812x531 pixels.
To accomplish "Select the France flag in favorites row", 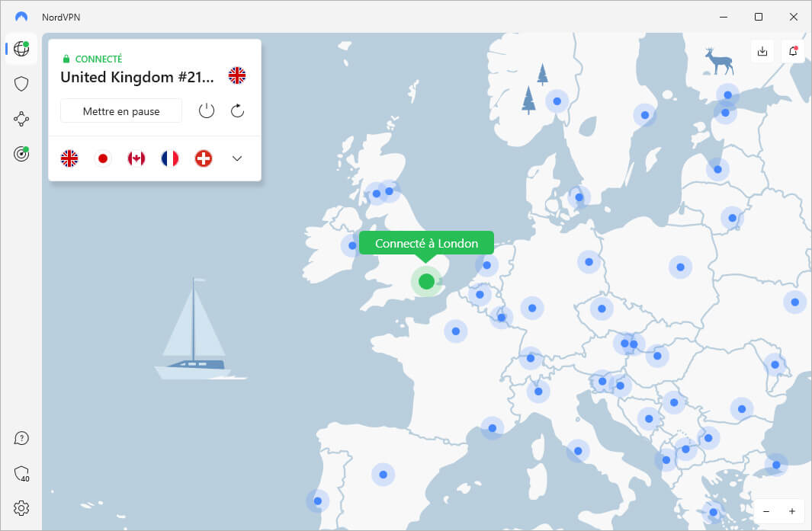I will (170, 158).
